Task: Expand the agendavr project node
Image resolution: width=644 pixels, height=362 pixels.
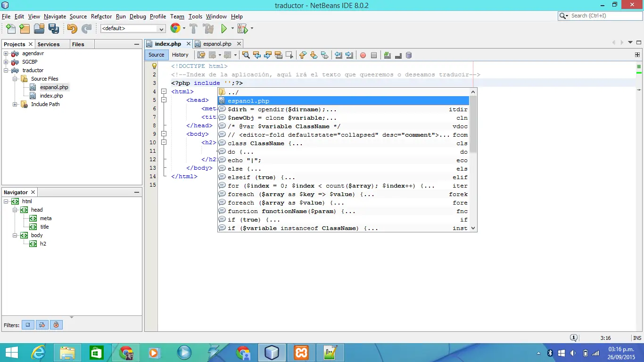Action: [6, 53]
